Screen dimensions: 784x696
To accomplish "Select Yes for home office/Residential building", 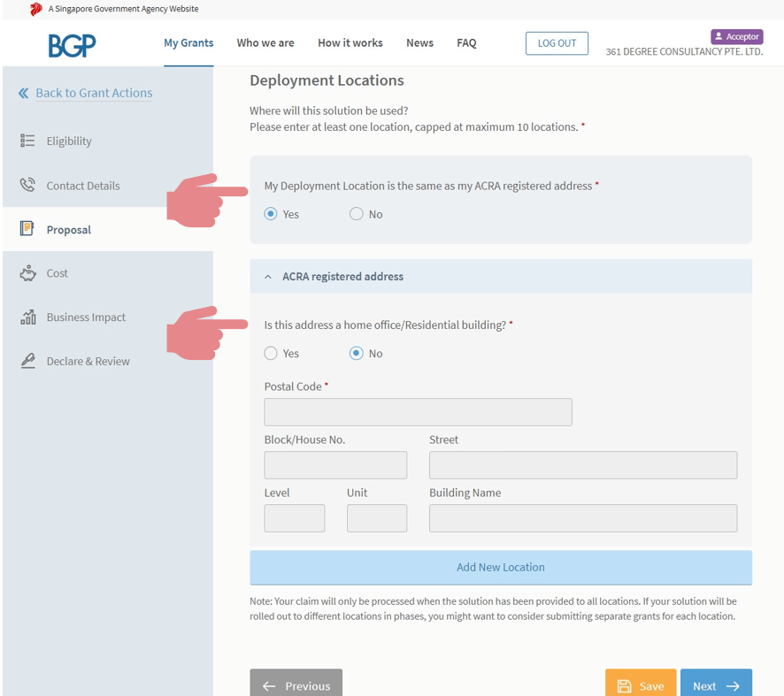I will 271,354.
